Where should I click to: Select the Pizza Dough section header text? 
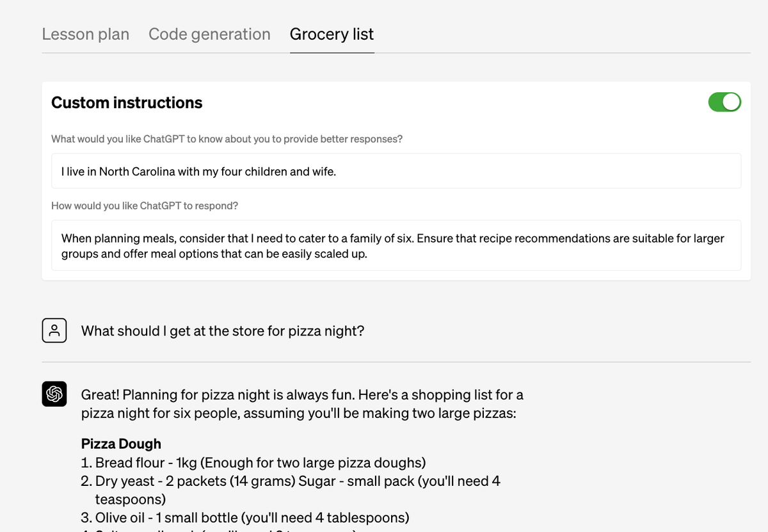pos(120,443)
